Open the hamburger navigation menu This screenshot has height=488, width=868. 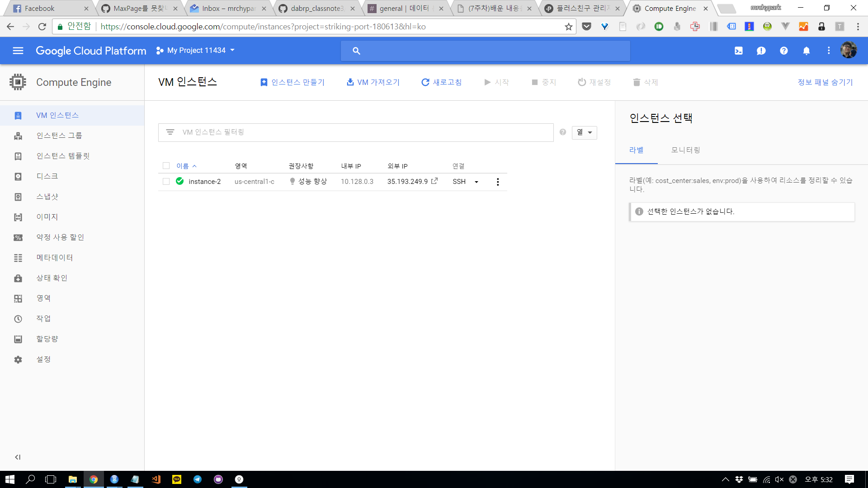[18, 51]
